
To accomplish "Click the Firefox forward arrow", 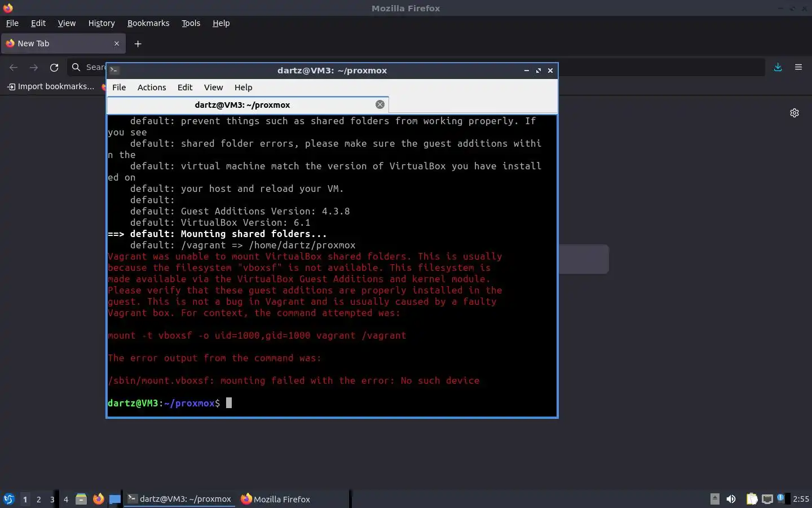I will [x=34, y=67].
